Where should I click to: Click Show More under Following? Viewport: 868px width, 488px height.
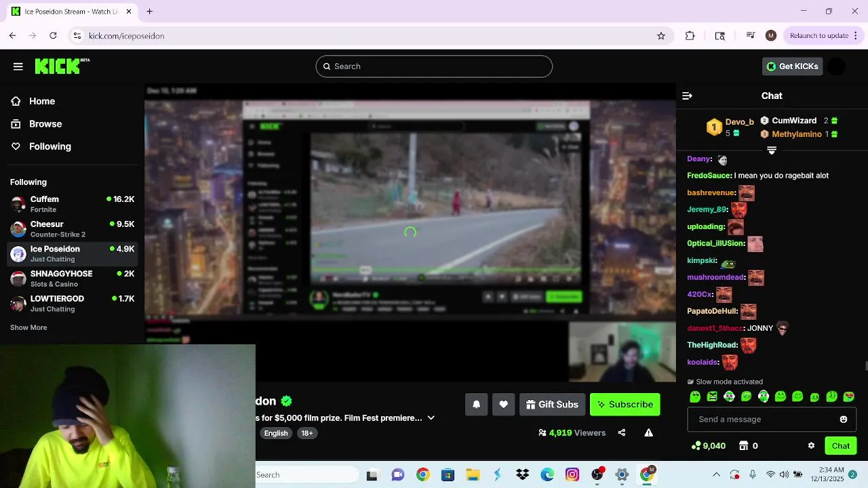point(28,327)
